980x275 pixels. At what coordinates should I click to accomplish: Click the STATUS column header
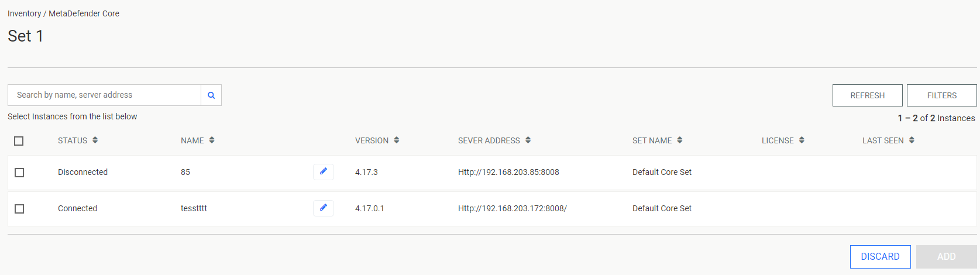click(73, 140)
